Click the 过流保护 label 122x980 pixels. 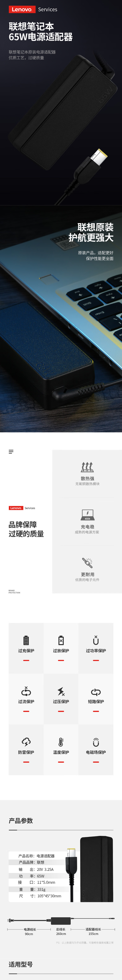tap(26, 702)
